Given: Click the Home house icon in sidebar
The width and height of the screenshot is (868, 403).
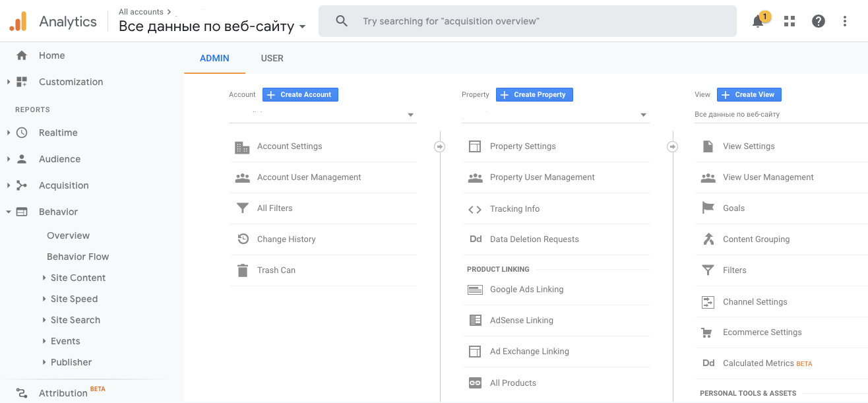Looking at the screenshot, I should click(x=22, y=55).
